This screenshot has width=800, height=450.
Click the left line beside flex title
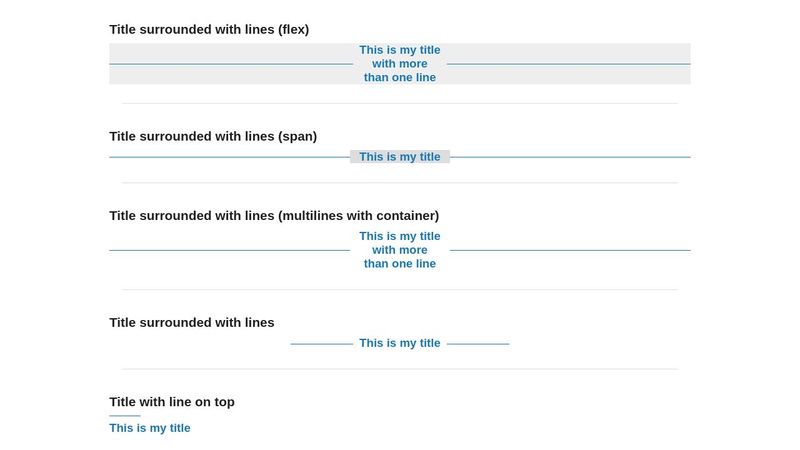point(231,64)
